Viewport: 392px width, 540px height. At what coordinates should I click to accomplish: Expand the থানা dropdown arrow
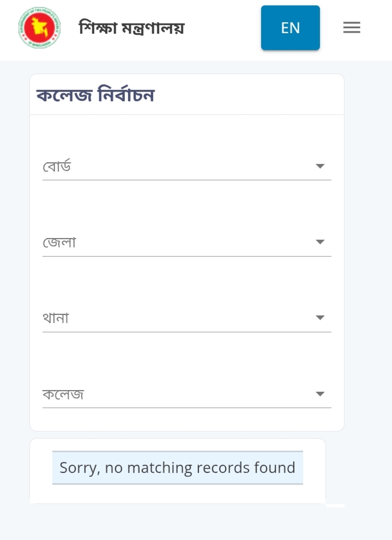320,318
